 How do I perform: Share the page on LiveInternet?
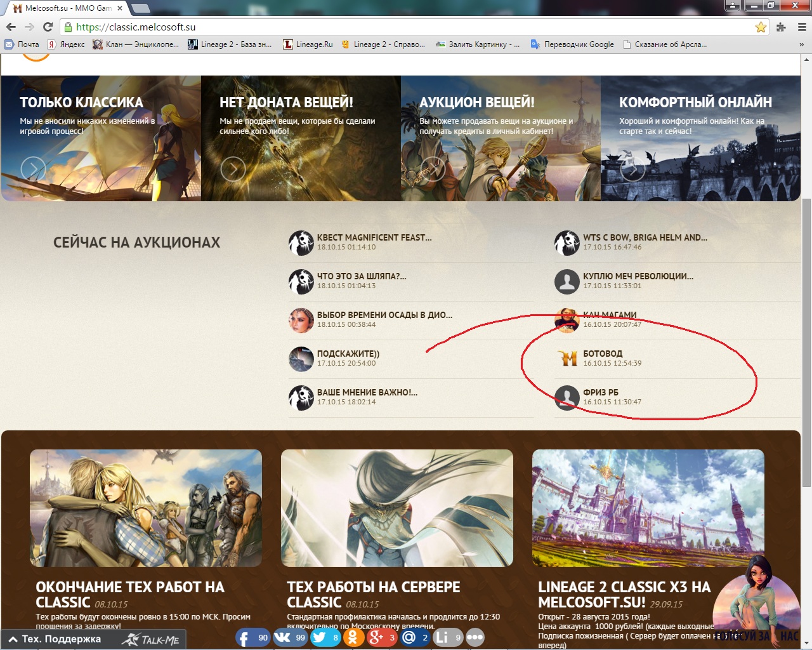[x=448, y=637]
